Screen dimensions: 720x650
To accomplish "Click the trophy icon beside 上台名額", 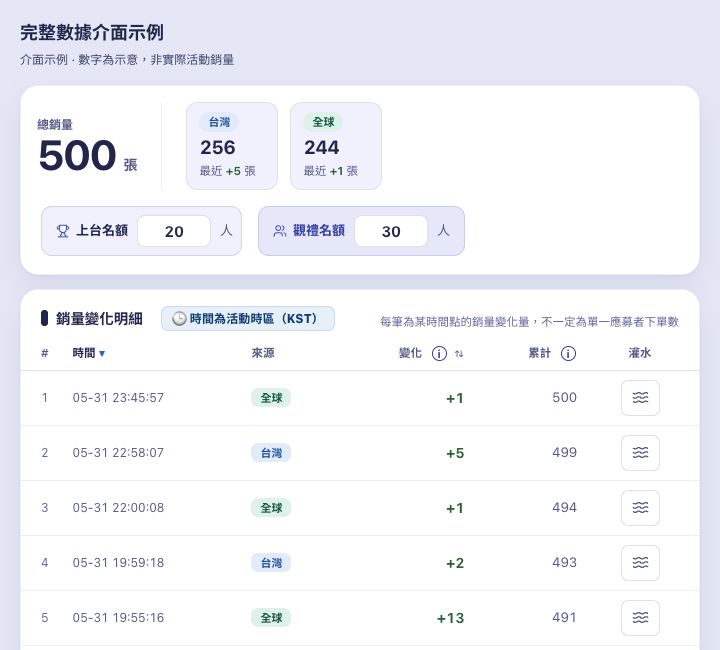I will [63, 231].
